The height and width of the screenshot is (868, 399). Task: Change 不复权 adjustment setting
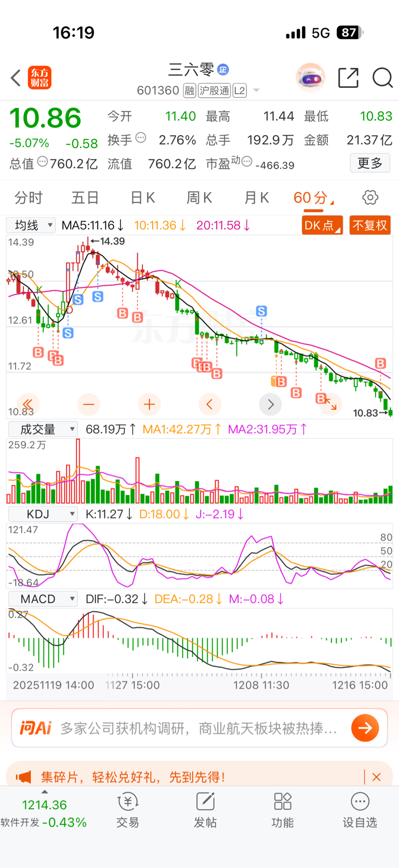[370, 225]
